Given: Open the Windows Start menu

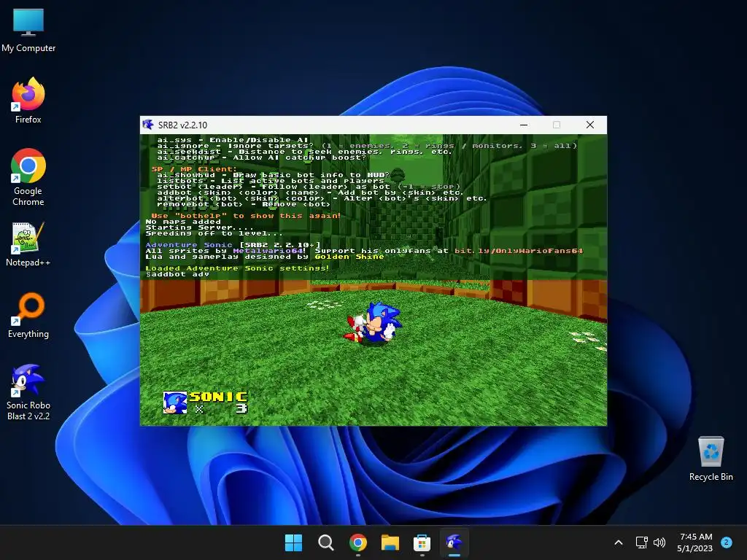Looking at the screenshot, I should 293,542.
